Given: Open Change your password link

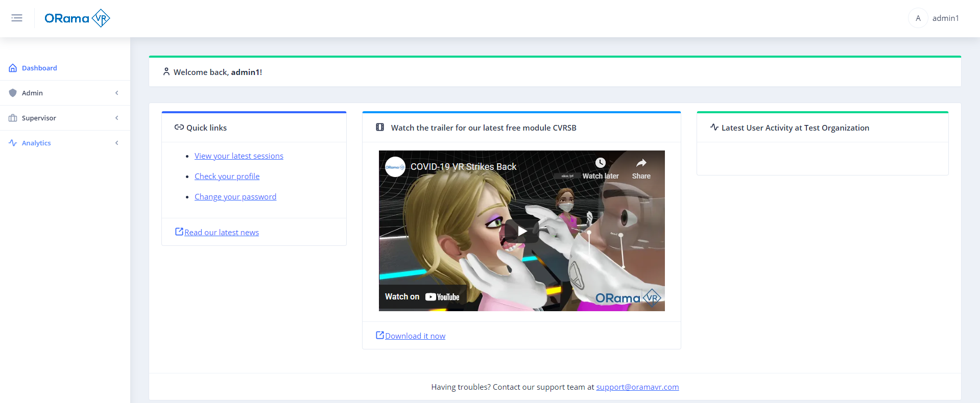Looking at the screenshot, I should 235,197.
